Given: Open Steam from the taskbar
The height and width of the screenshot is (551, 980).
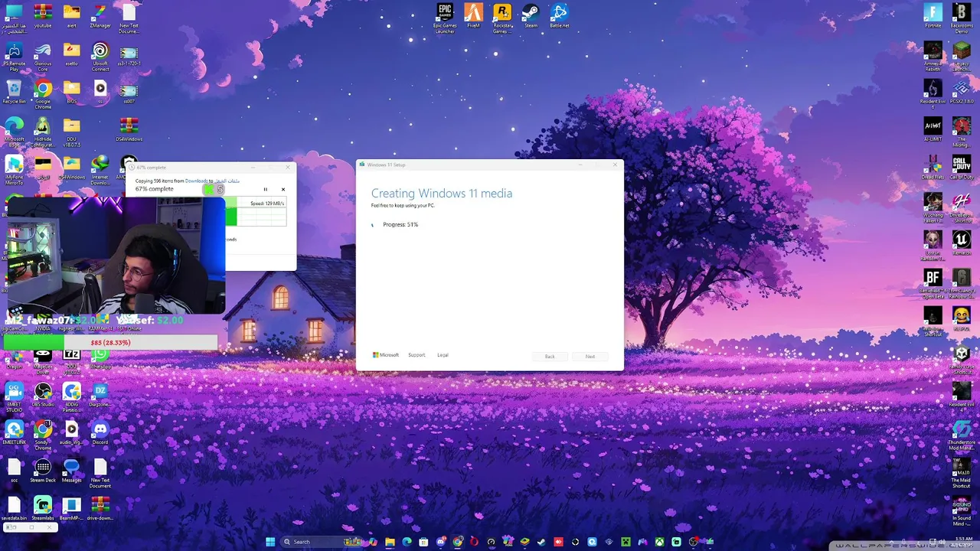Looking at the screenshot, I should (541, 542).
